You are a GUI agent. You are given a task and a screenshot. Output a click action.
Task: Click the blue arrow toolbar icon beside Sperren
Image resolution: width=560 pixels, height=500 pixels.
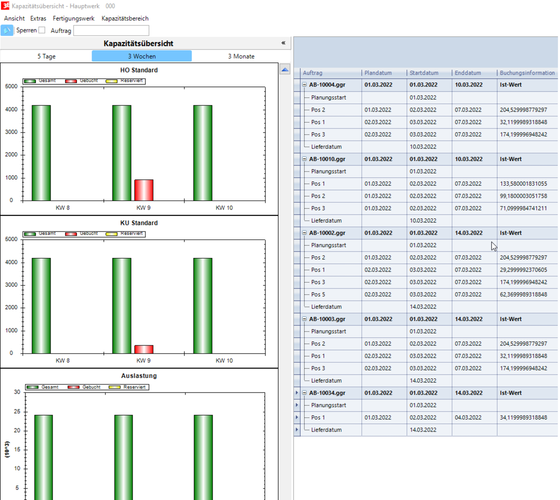pos(7,30)
